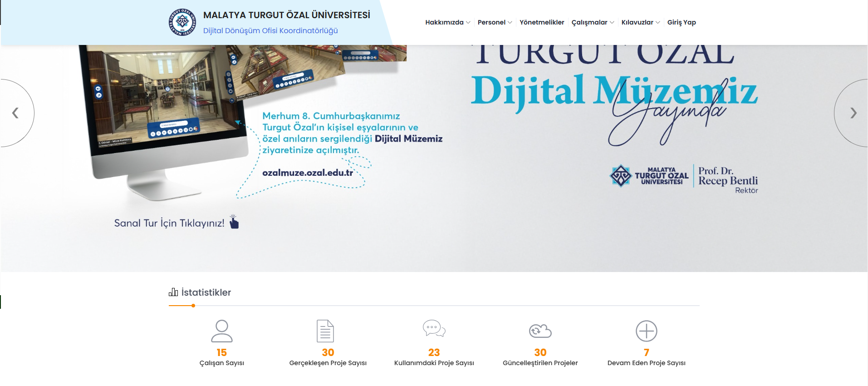This screenshot has height=386, width=868.
Task: Open the ozalmuze.ozal.edu.tr address in banner
Action: click(308, 173)
